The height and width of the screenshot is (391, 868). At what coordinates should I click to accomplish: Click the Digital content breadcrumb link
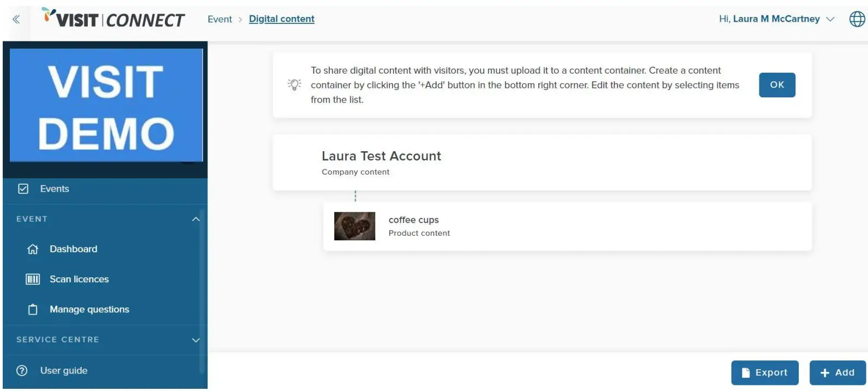coord(282,19)
